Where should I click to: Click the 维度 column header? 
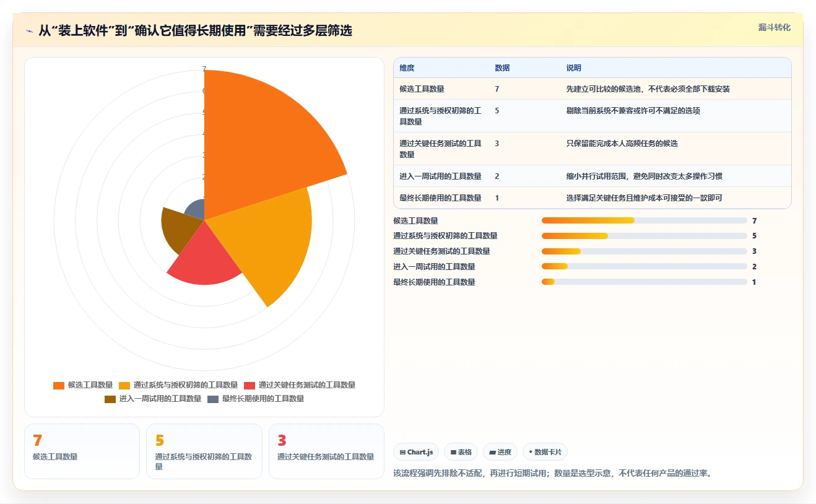pyautogui.click(x=407, y=68)
